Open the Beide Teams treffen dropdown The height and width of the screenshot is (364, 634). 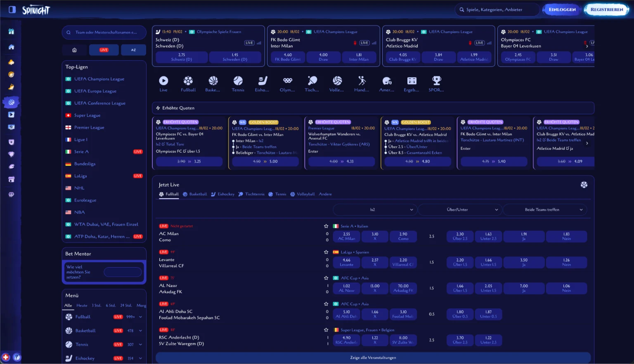tap(545, 209)
